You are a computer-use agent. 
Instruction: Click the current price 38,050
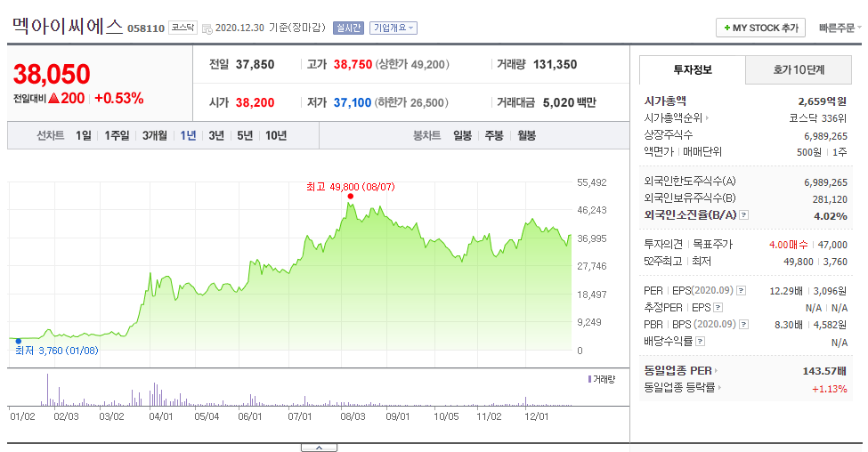52,74
